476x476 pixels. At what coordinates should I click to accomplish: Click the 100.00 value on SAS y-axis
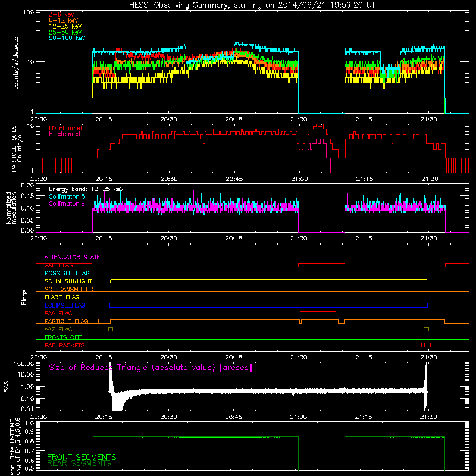(24, 364)
